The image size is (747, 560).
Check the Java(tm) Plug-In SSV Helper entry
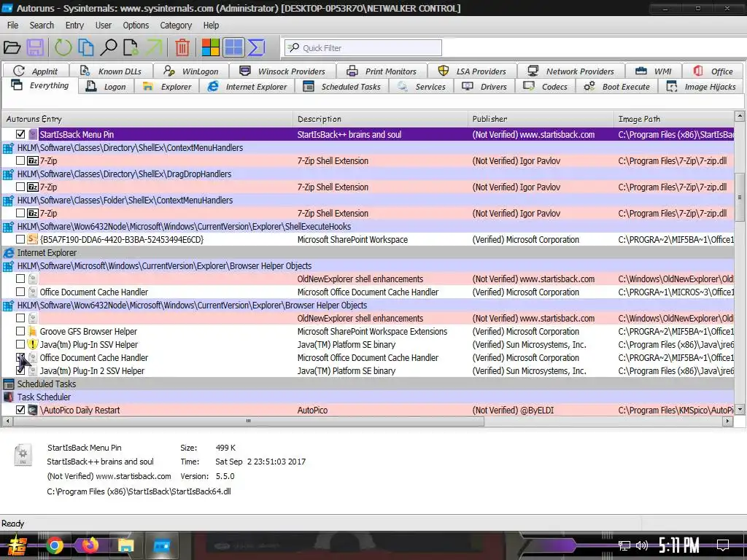pyautogui.click(x=20, y=344)
